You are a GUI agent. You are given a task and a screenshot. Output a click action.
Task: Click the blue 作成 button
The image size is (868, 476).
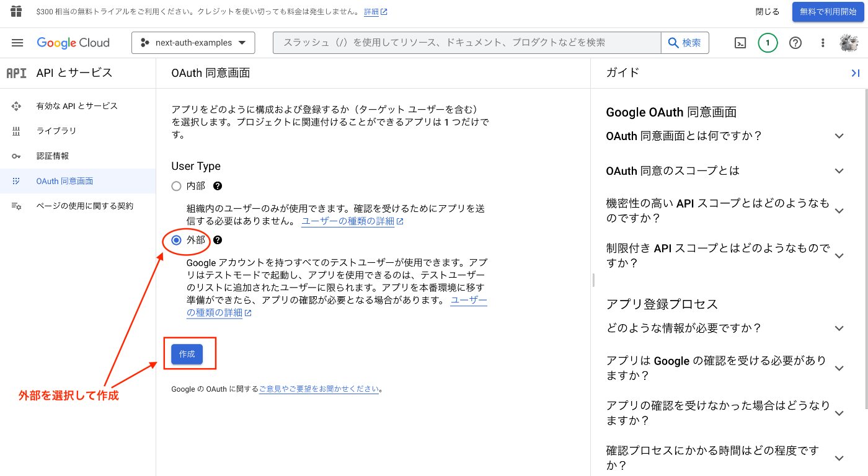pyautogui.click(x=187, y=354)
